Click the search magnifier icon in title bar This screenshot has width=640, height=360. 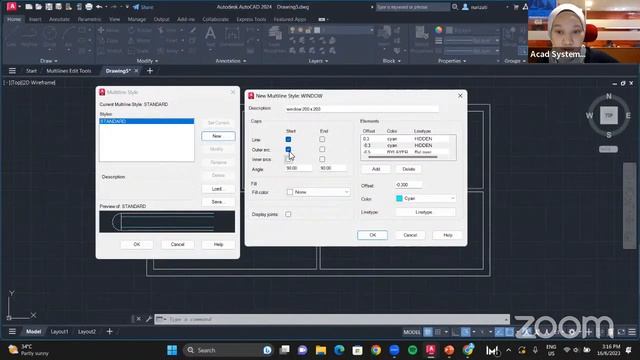tap(455, 7)
